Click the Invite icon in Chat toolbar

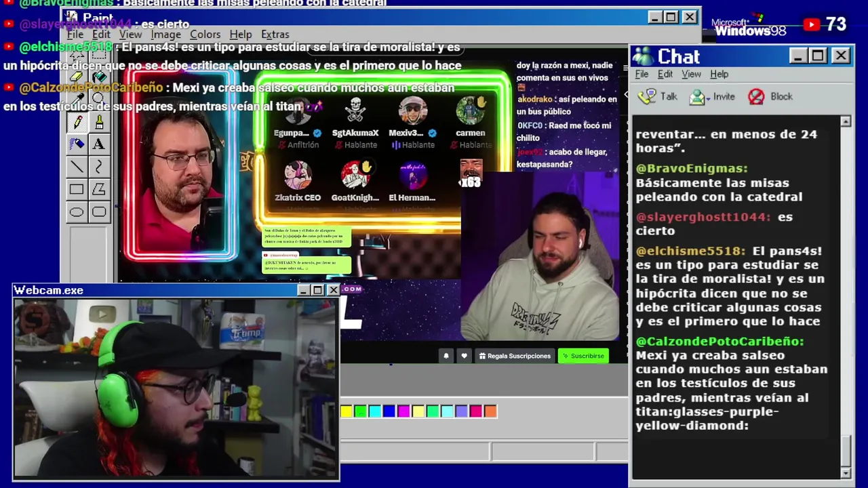pos(697,97)
